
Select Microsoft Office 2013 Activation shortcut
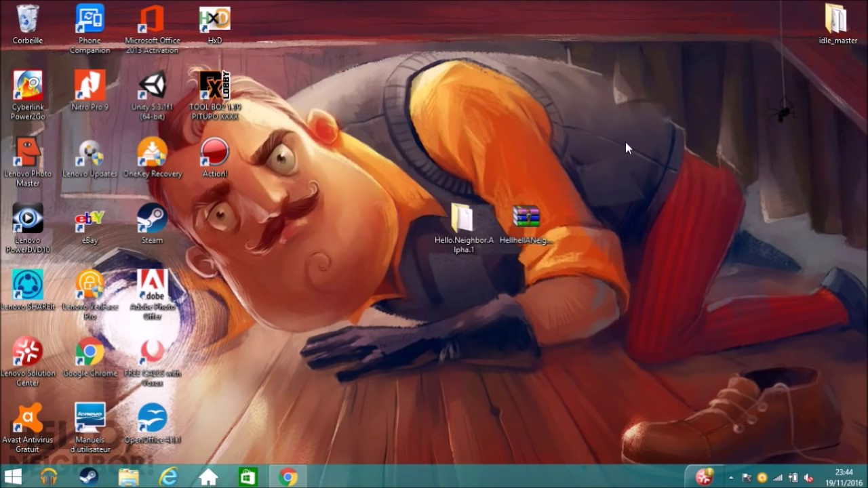tap(152, 28)
